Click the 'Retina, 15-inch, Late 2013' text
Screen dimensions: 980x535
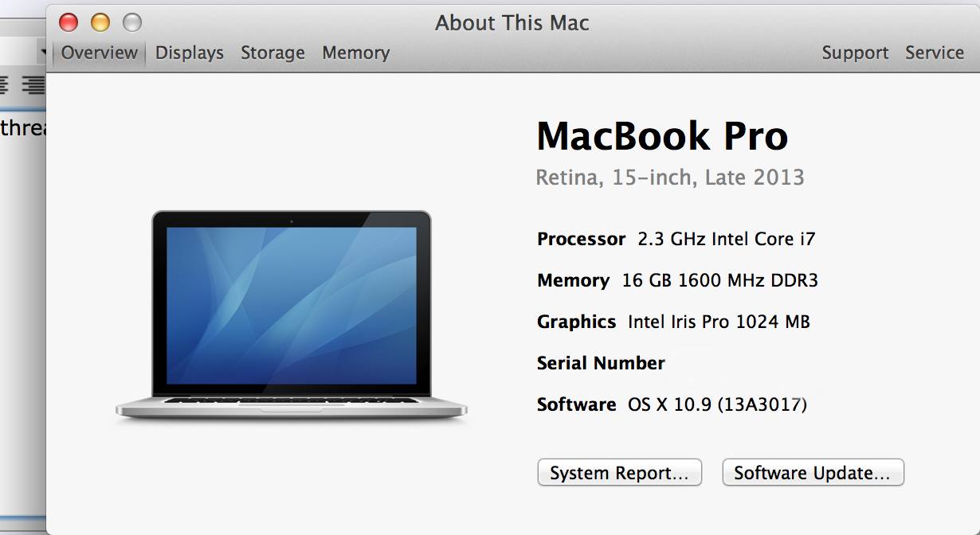670,177
